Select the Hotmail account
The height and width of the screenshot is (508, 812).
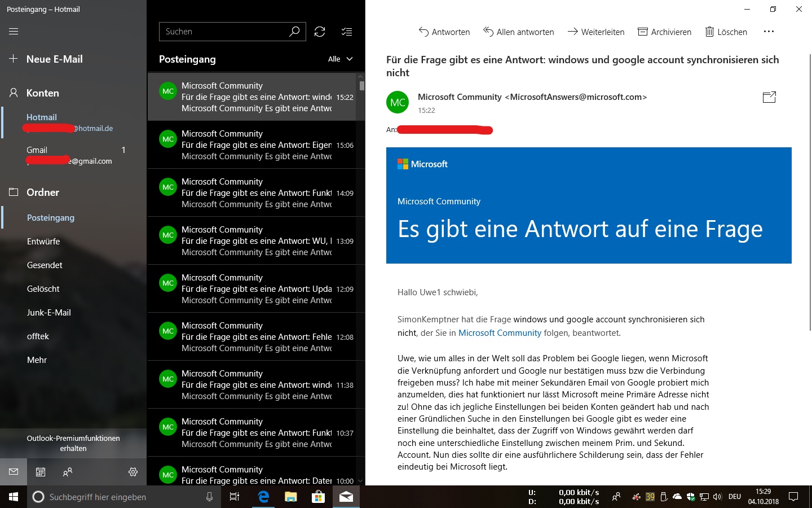tap(73, 122)
